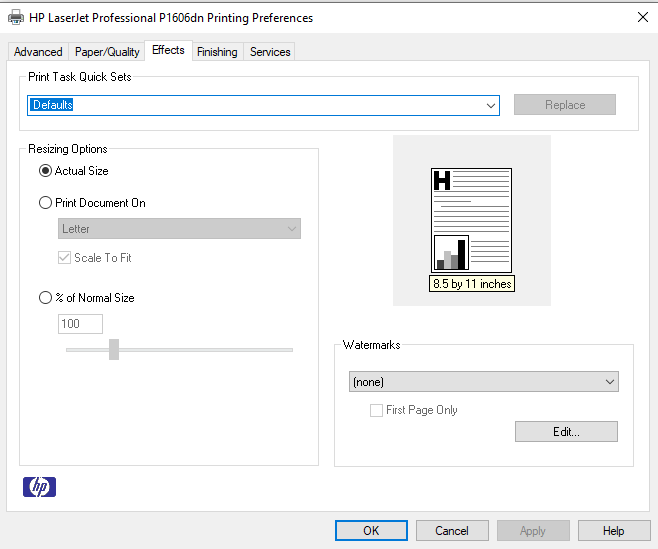Expand the Watermarks (none) dropdown
This screenshot has height=549, width=658.
(483, 382)
